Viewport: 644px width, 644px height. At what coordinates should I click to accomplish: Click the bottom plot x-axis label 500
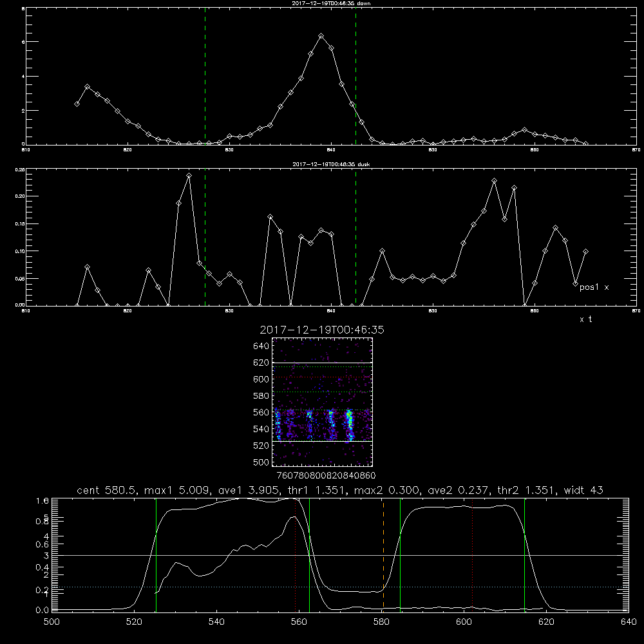point(52,622)
